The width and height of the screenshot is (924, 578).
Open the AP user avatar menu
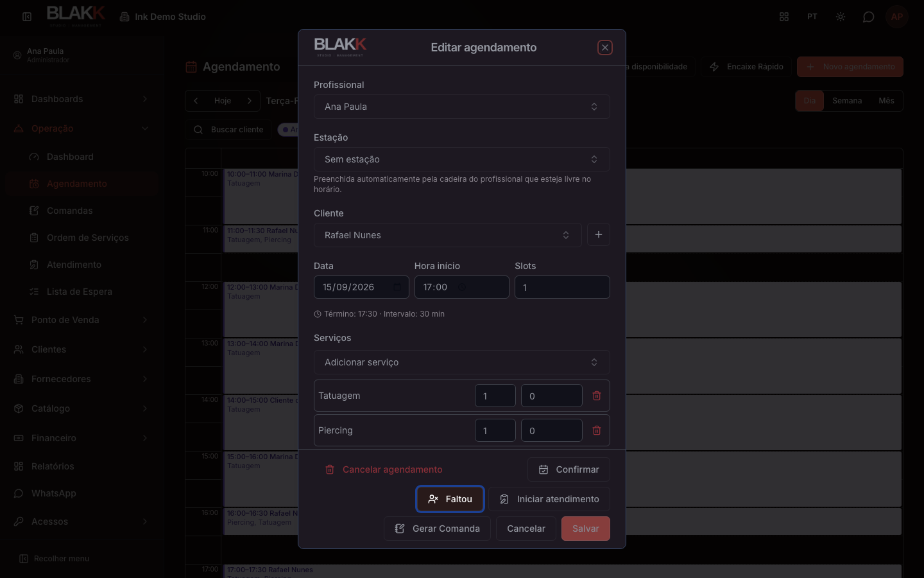897,17
